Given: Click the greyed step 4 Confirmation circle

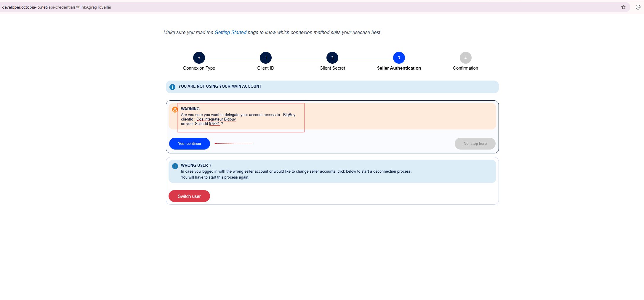Looking at the screenshot, I should click(465, 58).
